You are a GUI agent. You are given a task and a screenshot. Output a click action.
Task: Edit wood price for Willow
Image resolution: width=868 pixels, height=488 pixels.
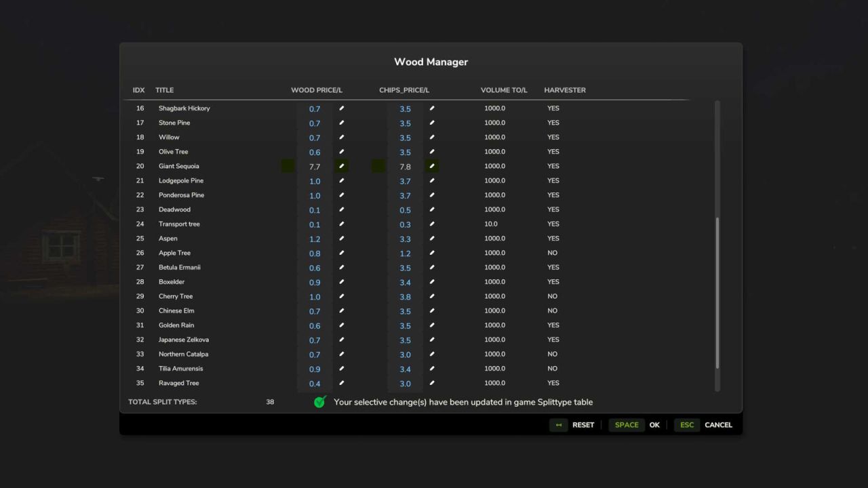(x=342, y=138)
